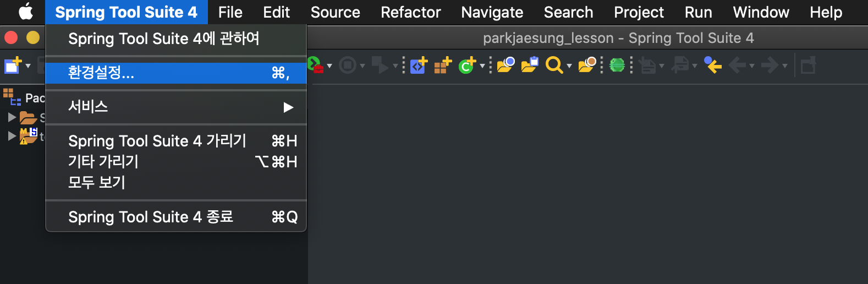Open the Window menu
The image size is (868, 284).
coord(761,12)
